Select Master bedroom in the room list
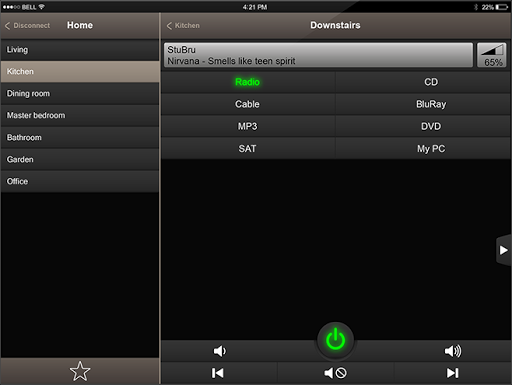 coord(80,115)
